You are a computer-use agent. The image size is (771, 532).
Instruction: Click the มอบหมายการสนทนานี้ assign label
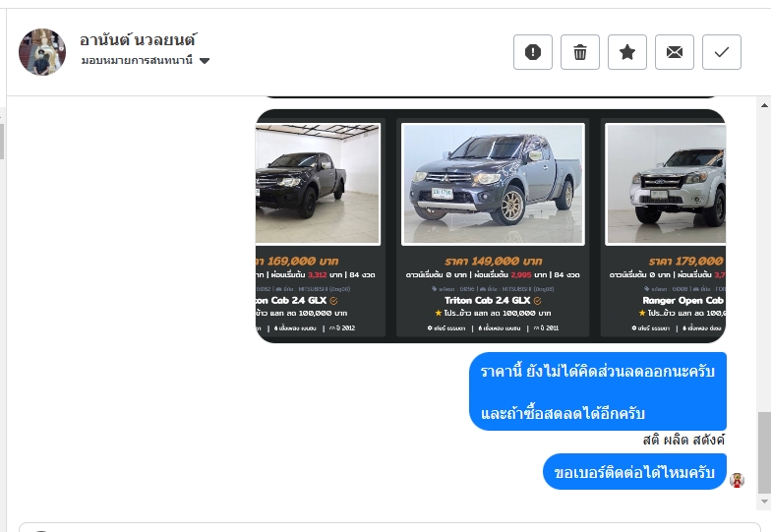tap(137, 61)
